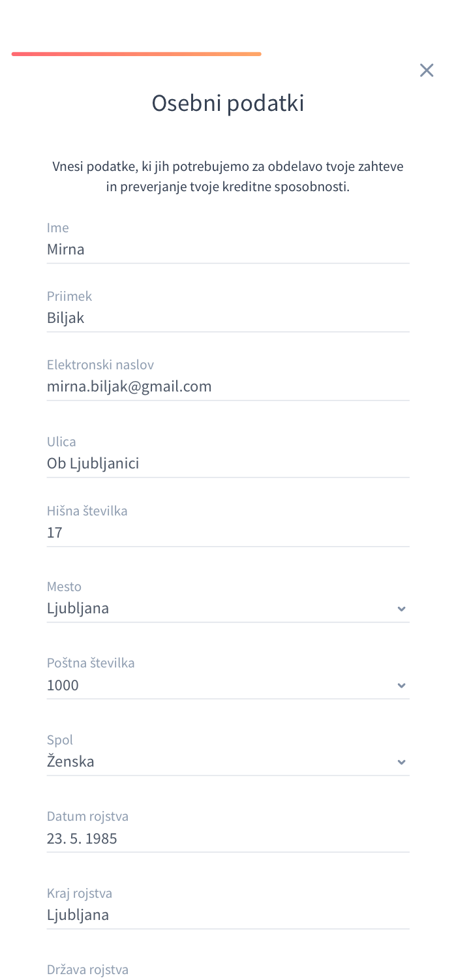454x980 pixels.
Task: Close the Osebni podatki form
Action: tap(427, 70)
